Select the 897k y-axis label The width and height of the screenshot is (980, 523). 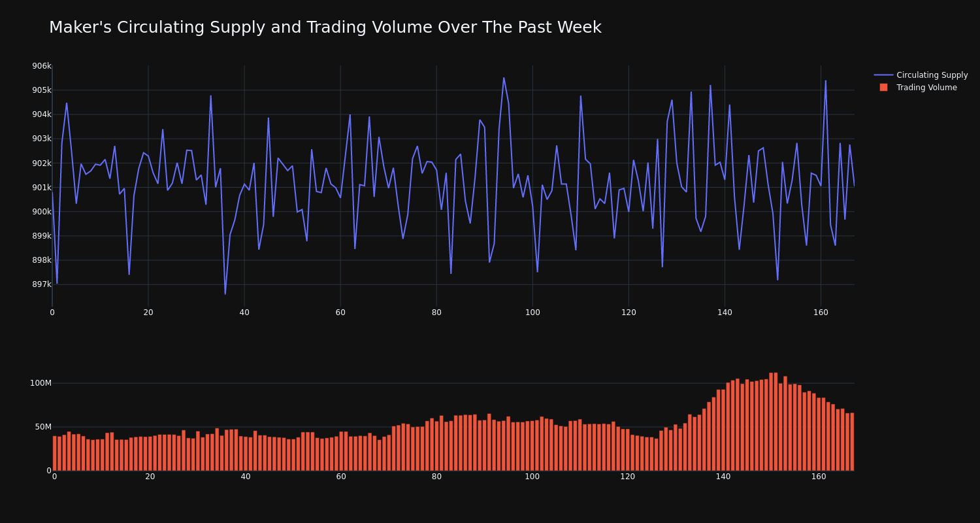click(41, 284)
